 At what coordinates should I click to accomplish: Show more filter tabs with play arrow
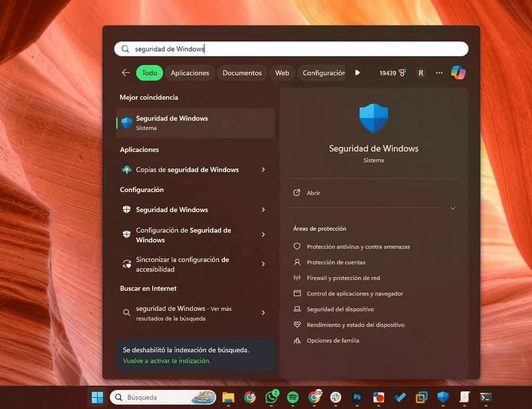(358, 73)
